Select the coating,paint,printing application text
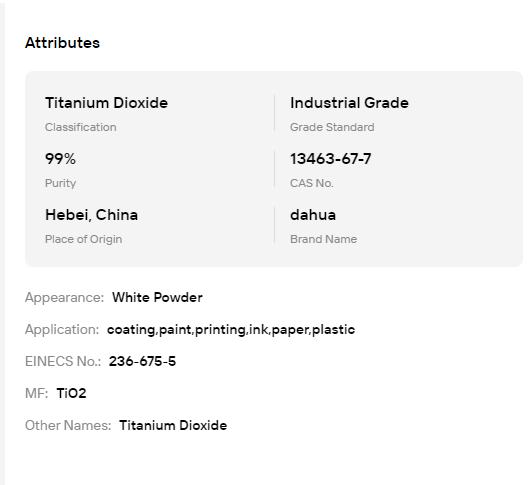 point(231,330)
